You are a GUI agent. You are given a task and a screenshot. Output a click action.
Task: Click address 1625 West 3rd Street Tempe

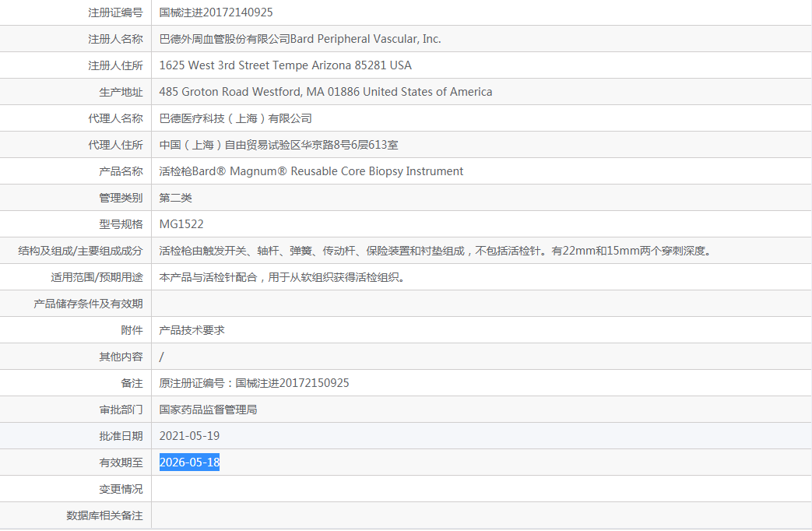click(286, 65)
